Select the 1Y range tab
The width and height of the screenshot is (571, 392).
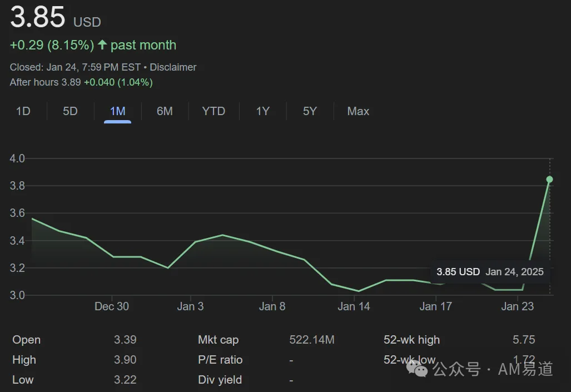click(x=262, y=111)
